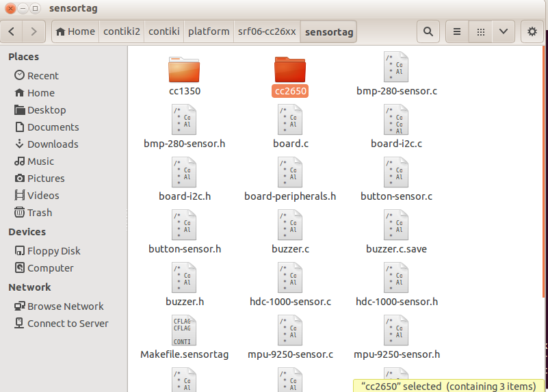Navigate to srf06-cc26xx in the path bar
Viewport: 548px width, 392px height.
[x=267, y=31]
